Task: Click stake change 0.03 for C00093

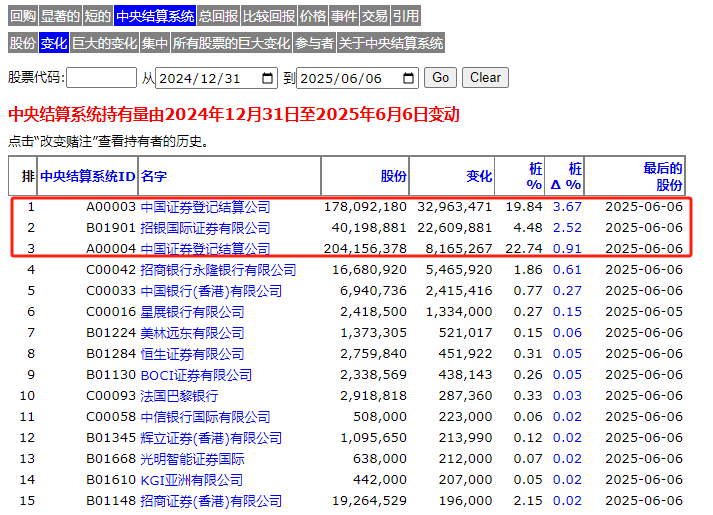Action: click(567, 395)
